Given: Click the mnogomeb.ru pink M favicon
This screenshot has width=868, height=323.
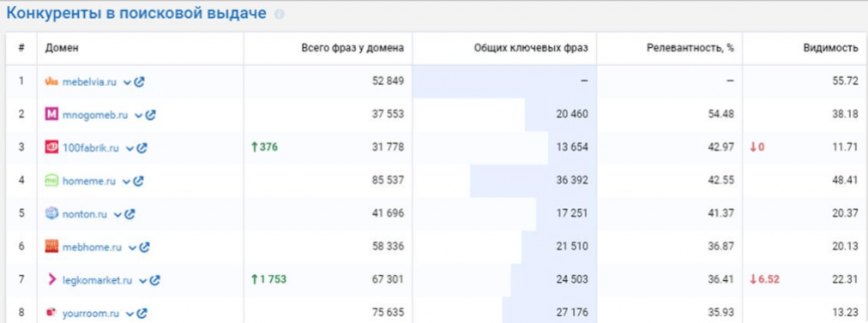Looking at the screenshot, I should [x=51, y=115].
